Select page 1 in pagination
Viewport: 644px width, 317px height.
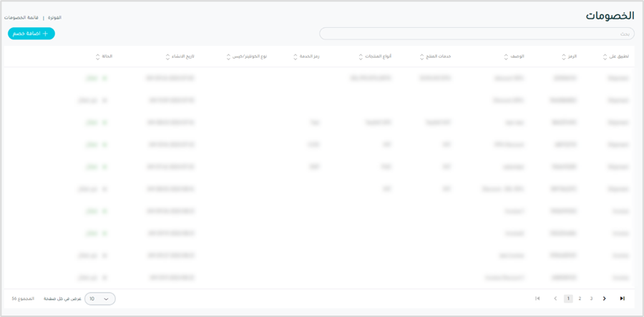click(x=568, y=298)
